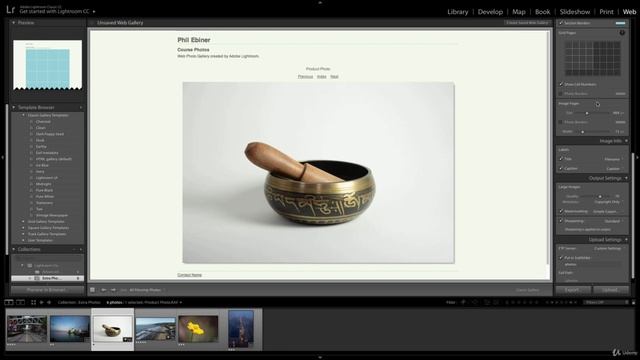Open the Slideshow module
Viewport: 640px width, 360px height.
tap(575, 12)
